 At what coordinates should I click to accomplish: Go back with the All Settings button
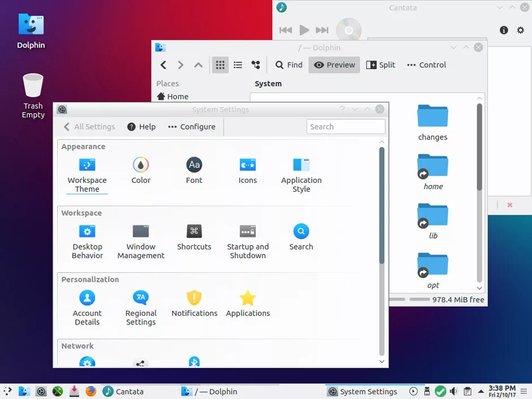[89, 126]
